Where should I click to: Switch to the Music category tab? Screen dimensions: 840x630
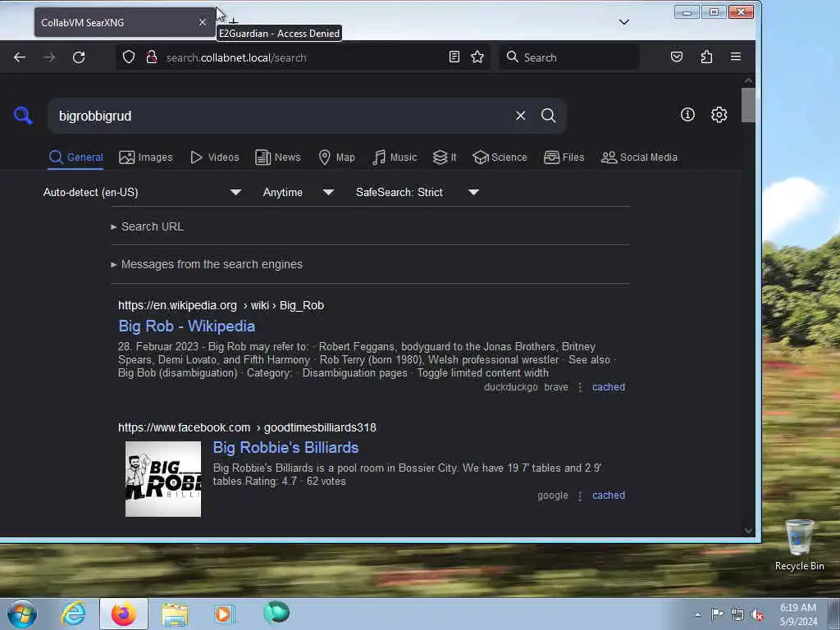[395, 157]
